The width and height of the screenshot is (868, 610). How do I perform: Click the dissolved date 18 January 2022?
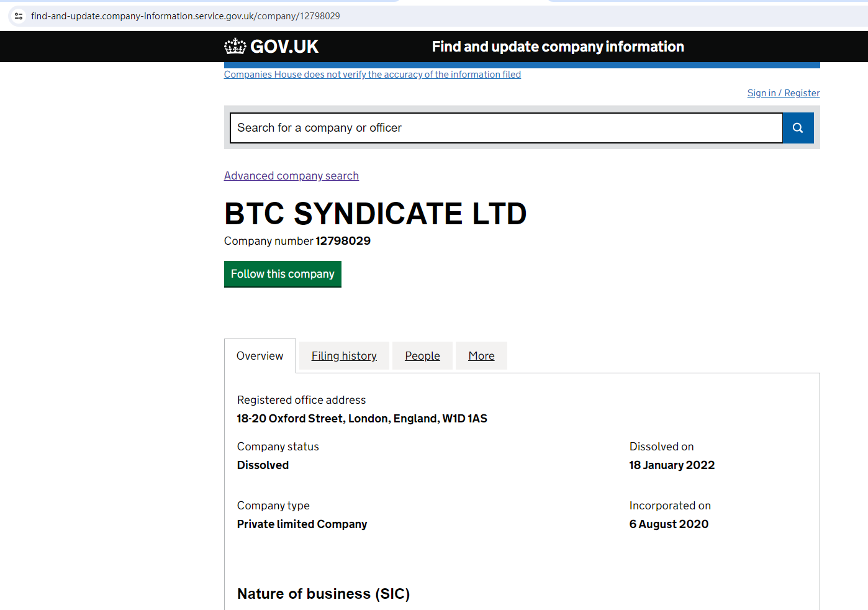tap(672, 465)
